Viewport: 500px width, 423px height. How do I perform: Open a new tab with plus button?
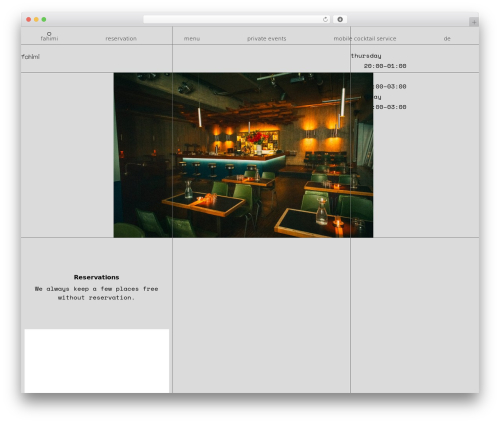tap(474, 22)
